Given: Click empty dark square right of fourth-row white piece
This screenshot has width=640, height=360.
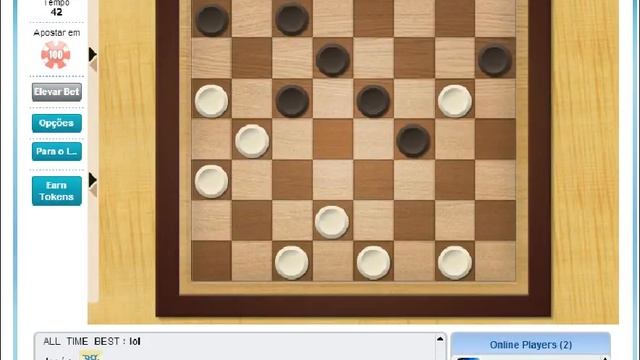Looking at the screenshot, I should tap(333, 139).
